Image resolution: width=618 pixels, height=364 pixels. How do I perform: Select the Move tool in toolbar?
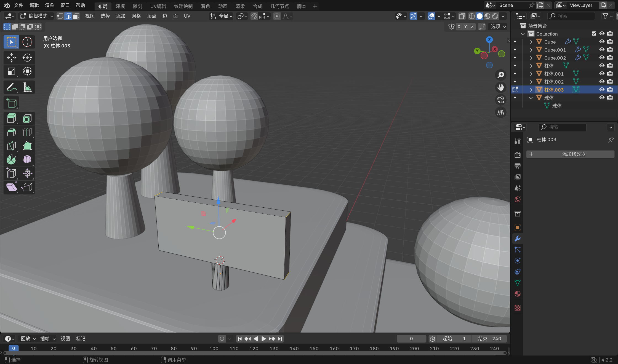tap(11, 58)
